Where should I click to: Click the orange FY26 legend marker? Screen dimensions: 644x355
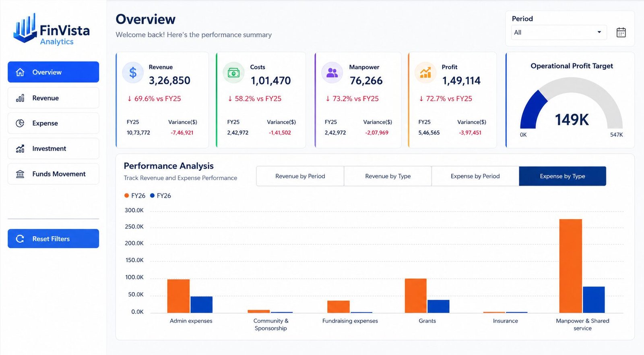(126, 196)
